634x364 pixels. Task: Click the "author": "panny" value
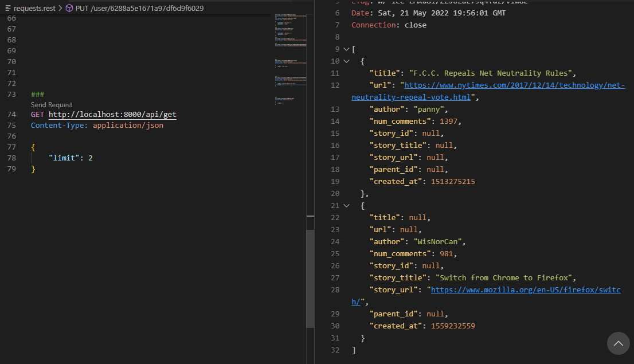click(x=428, y=109)
